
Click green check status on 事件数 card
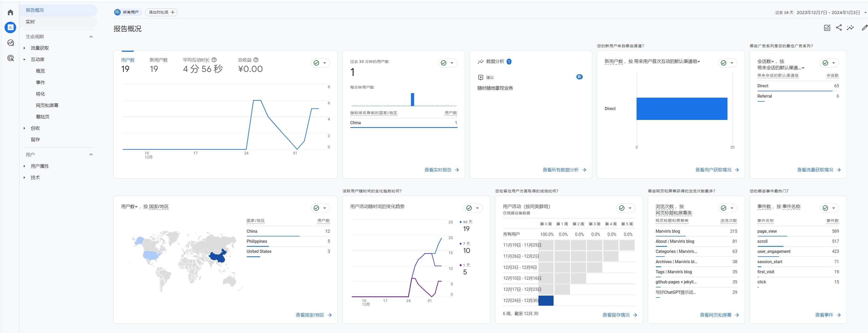tap(825, 208)
